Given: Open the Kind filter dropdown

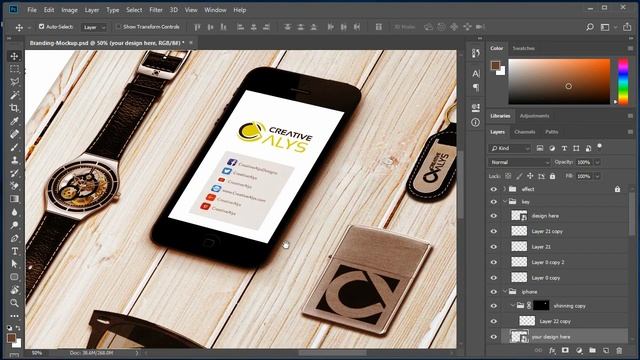Looking at the screenshot, I should (x=510, y=148).
